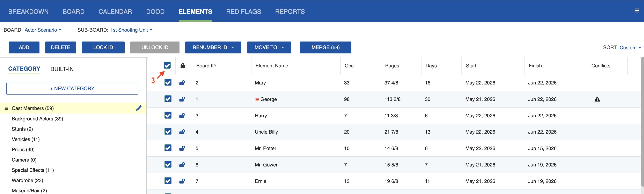Expand the Sub-Board 1st Shooting Unit dropdown
Viewport: 644px width, 194px height.
131,30
